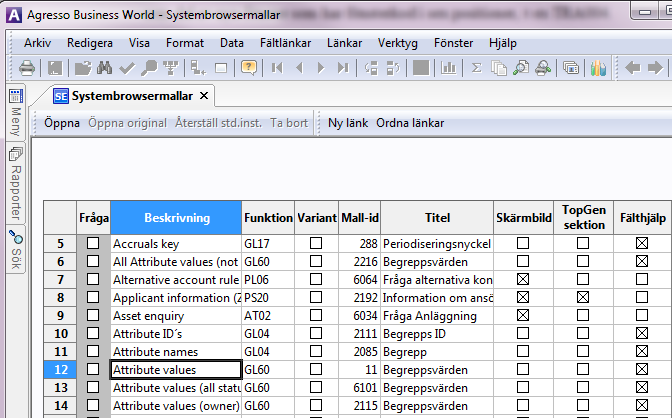Click Återställ std.inst. button
Screen dimensions: 672x418
[218, 123]
